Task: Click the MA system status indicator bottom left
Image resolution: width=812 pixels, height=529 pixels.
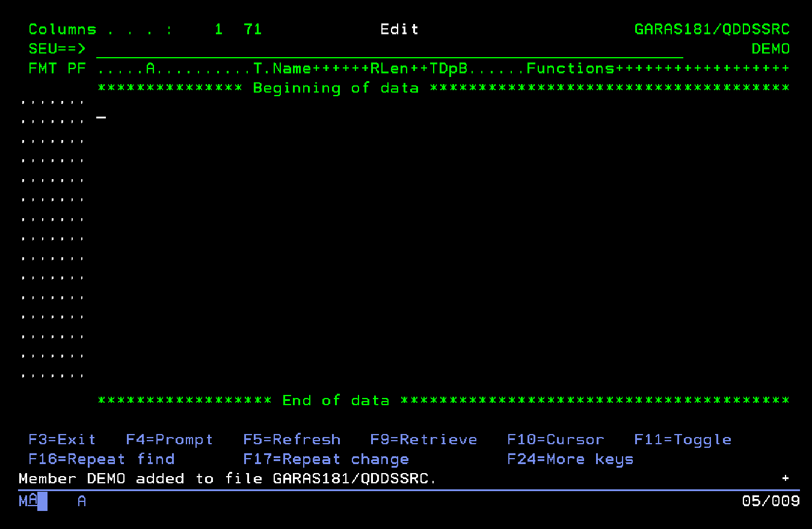Action: 25,501
